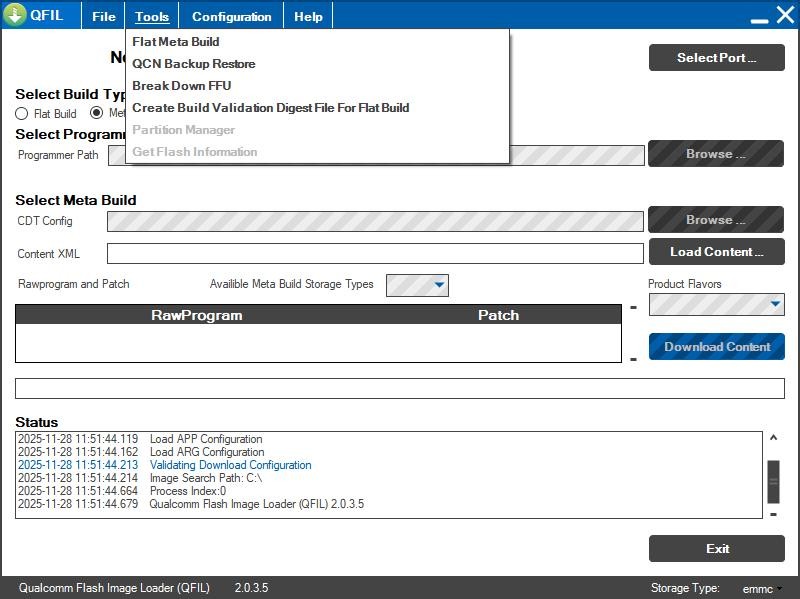Viewport: 800px width, 599px height.
Task: Open the Product Flavors dropdown
Action: 716,305
